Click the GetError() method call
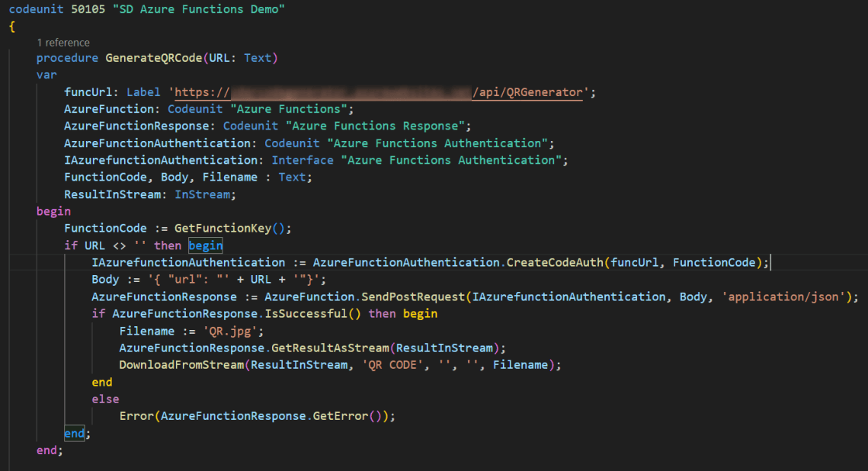 pyautogui.click(x=347, y=416)
